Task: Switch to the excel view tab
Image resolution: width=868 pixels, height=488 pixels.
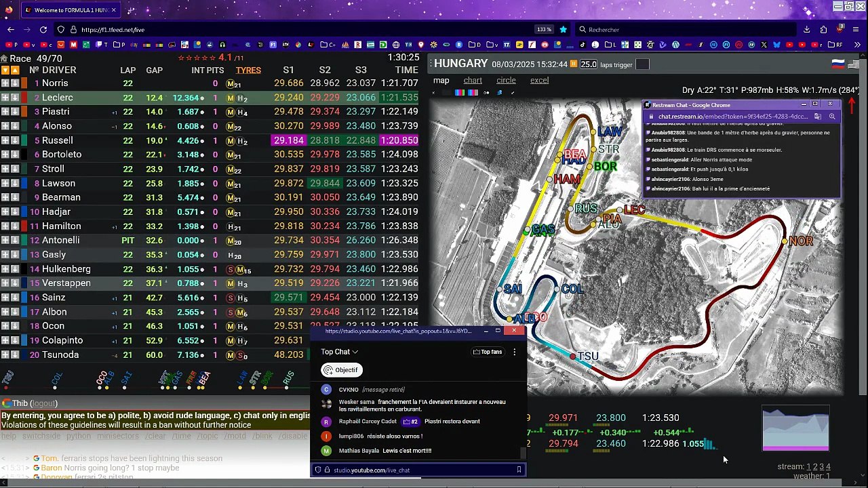Action: tap(539, 80)
